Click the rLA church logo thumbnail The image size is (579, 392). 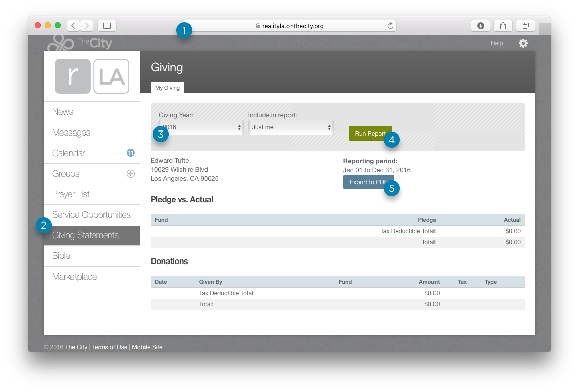click(92, 76)
